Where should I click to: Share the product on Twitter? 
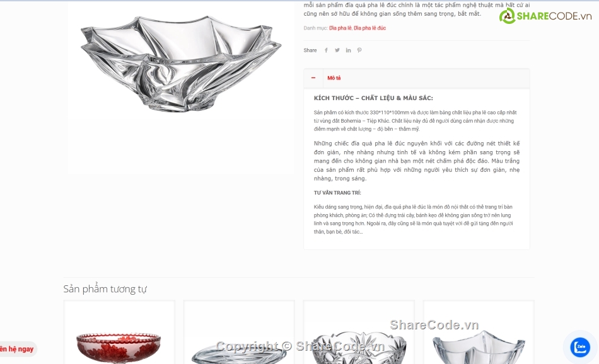coord(337,50)
